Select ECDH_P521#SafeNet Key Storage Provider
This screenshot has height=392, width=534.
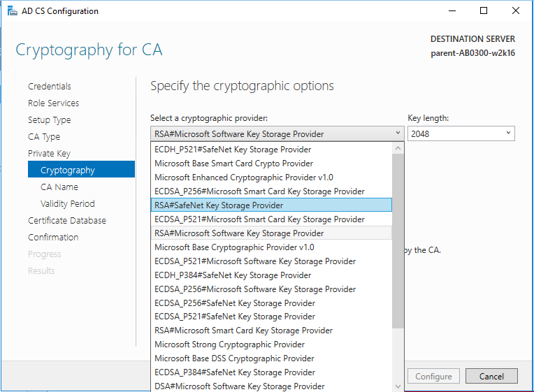[x=271, y=150]
